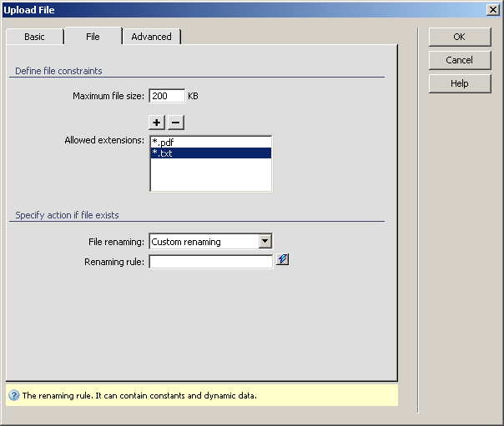Click the Custom renaming combo box text
Screen dimensions: 504x426
pyautogui.click(x=203, y=242)
